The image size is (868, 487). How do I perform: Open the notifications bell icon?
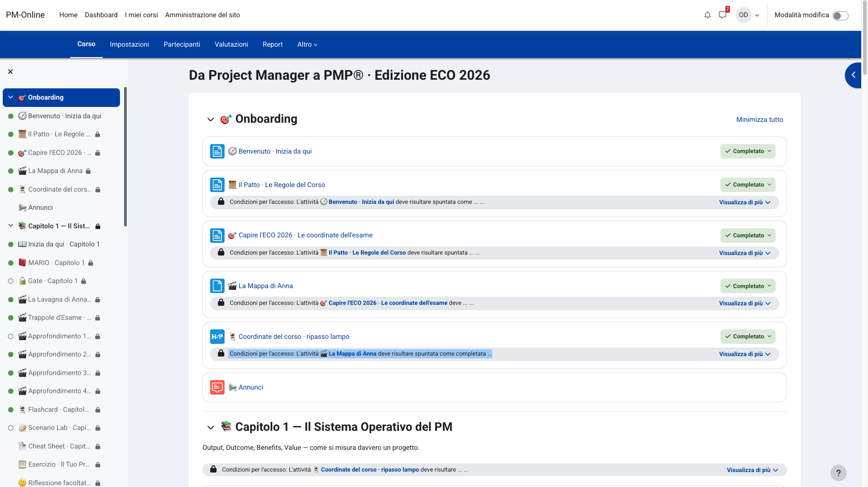pos(707,15)
